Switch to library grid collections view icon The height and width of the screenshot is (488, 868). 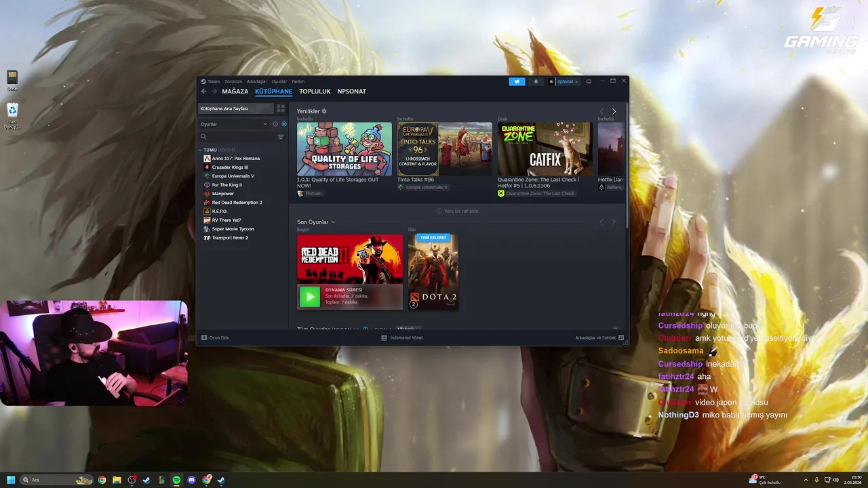[x=281, y=108]
